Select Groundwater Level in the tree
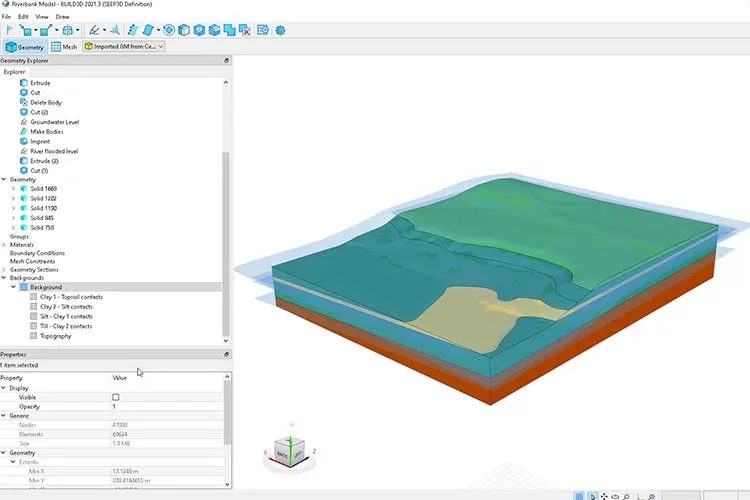 coord(55,122)
